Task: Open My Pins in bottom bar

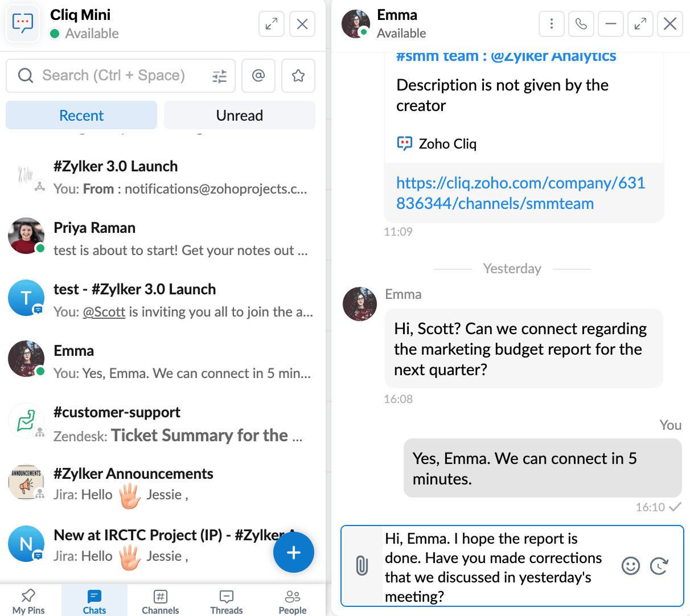Action: tap(28, 602)
